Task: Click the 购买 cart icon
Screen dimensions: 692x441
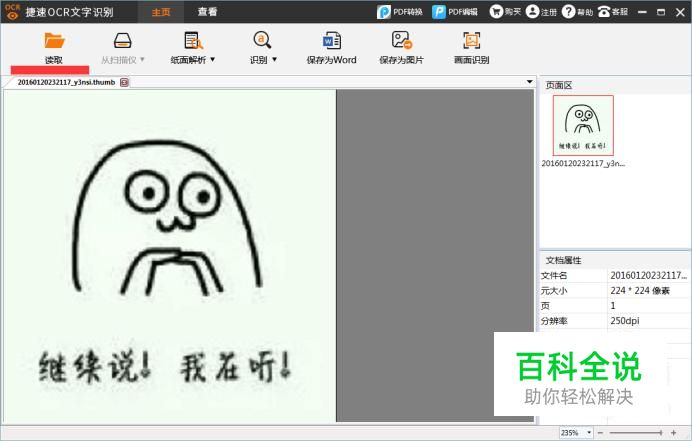Action: [x=496, y=11]
